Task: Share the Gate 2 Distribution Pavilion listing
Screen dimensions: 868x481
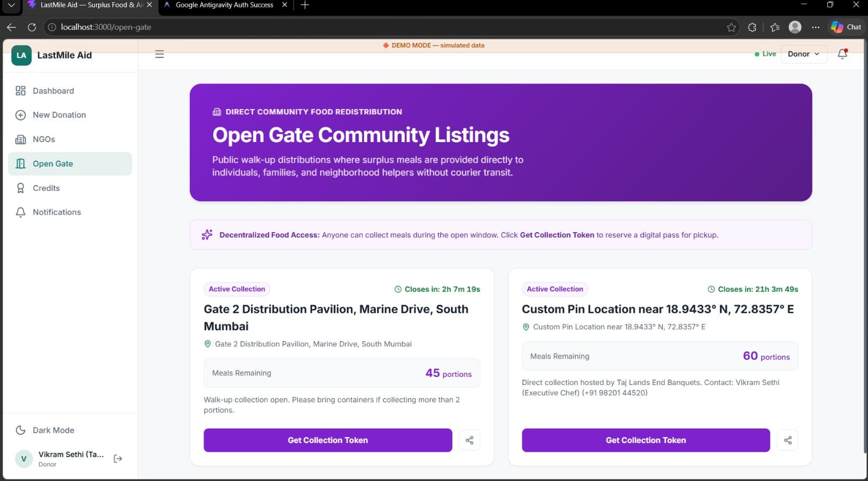Action: click(x=470, y=440)
